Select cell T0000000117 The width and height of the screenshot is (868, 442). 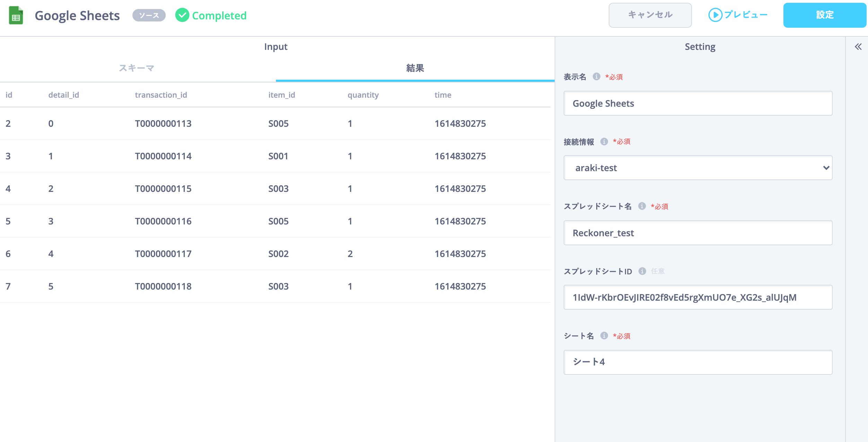[163, 254]
